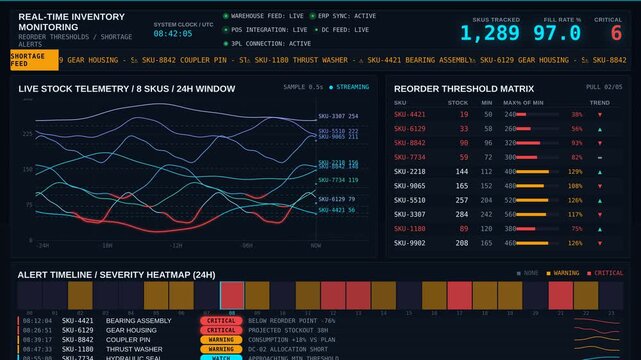Click the PULL 02/05 label
Image resolution: width=641 pixels, height=360 pixels.
(x=604, y=87)
